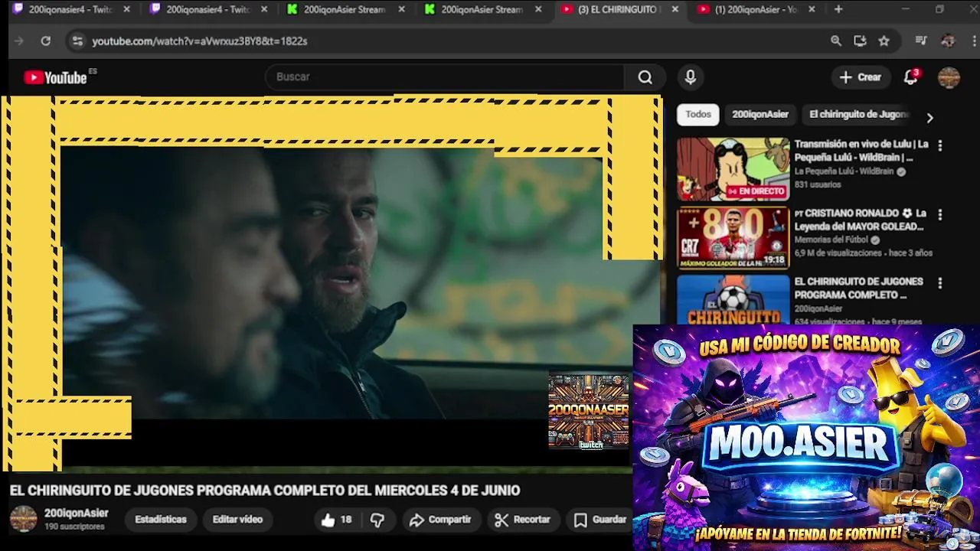View site information icon beside URL
Image resolution: width=980 pixels, height=551 pixels.
point(77,41)
